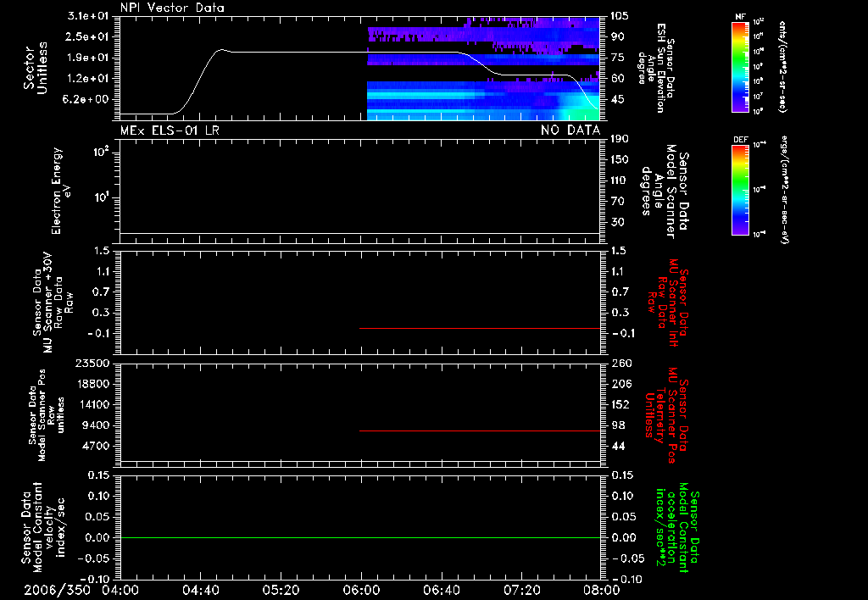Click the '05:20' time tick label

(x=281, y=590)
